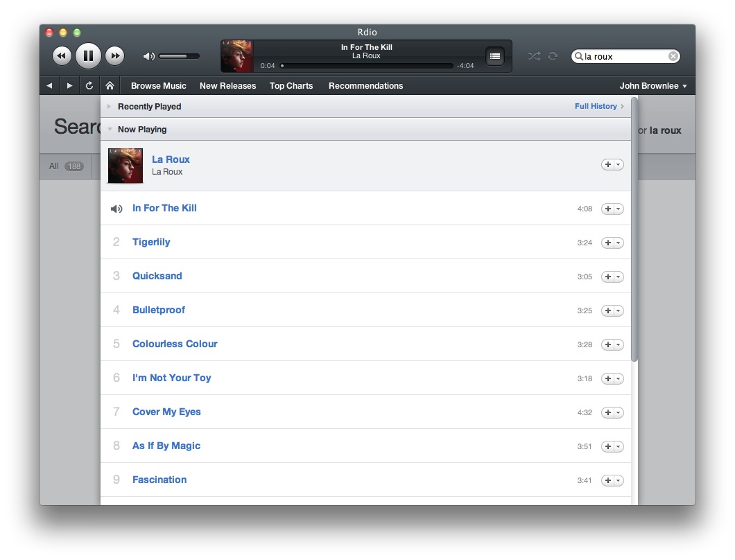Click the In For The Kill title in player
The height and width of the screenshot is (560, 735).
367,47
